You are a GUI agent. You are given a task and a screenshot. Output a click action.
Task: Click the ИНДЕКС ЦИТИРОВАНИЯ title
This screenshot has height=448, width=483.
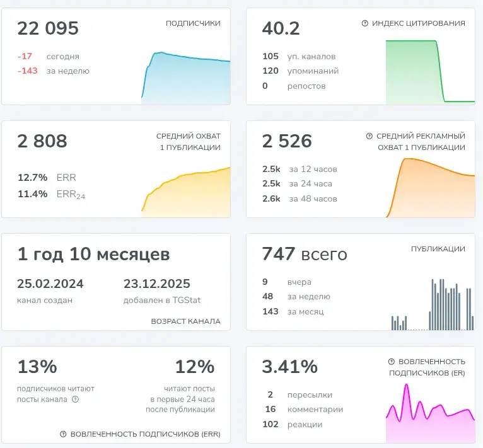tap(418, 23)
